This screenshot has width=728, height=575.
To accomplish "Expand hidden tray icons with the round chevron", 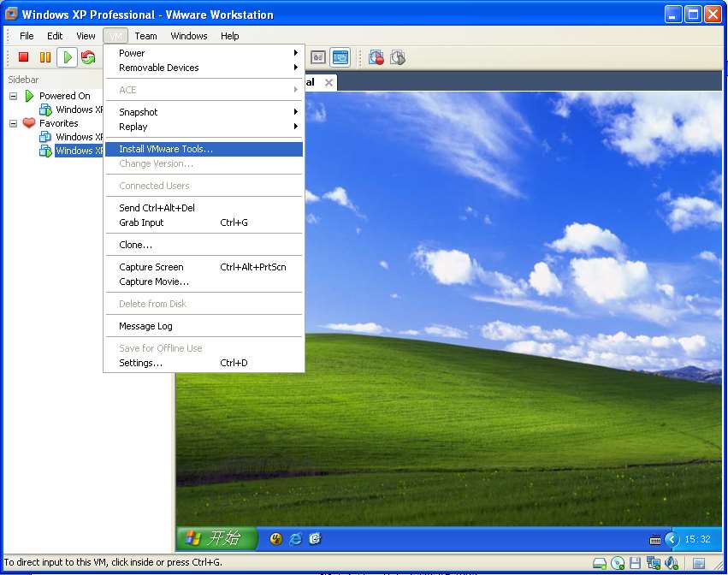I will tap(672, 539).
